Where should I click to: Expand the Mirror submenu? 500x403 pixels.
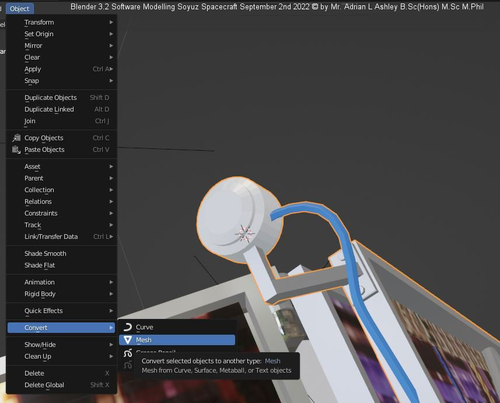click(x=61, y=46)
